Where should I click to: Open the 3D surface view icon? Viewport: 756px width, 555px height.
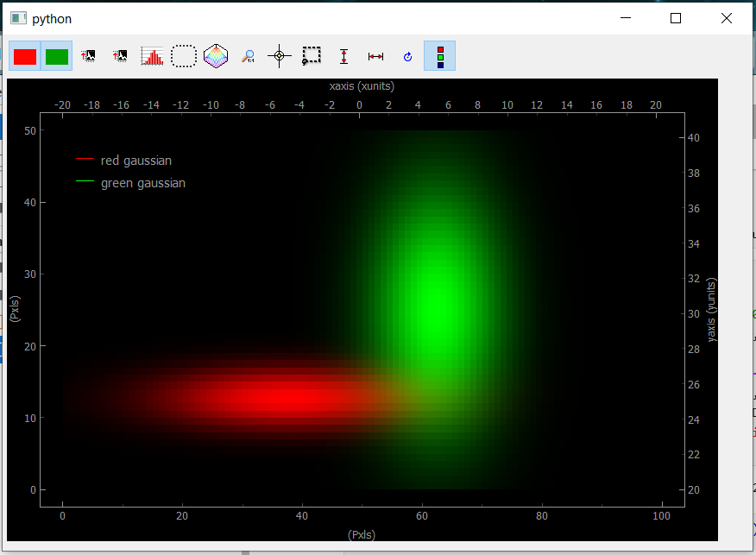tap(216, 56)
